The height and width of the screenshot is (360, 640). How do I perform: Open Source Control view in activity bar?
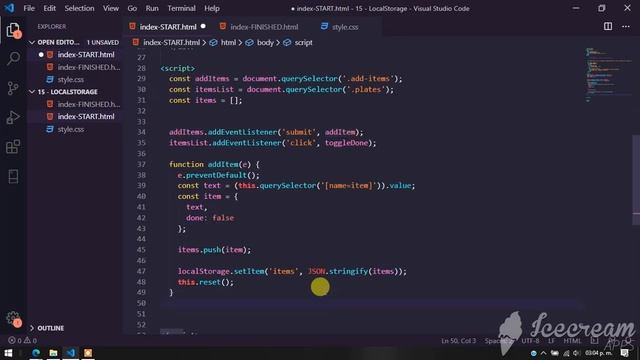click(x=13, y=88)
